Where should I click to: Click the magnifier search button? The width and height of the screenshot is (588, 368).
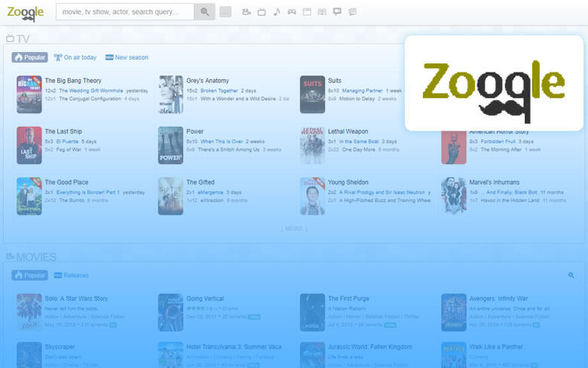pyautogui.click(x=204, y=12)
